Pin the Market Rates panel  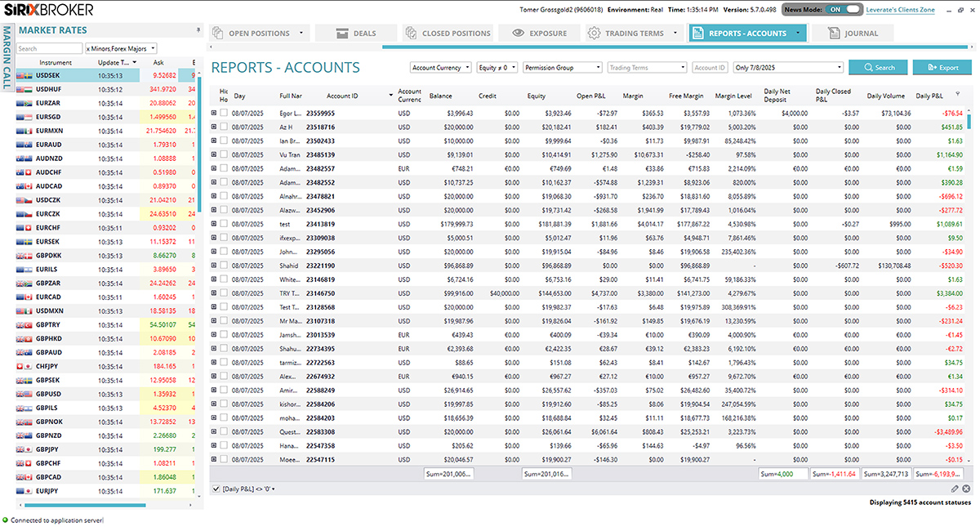coord(198,30)
